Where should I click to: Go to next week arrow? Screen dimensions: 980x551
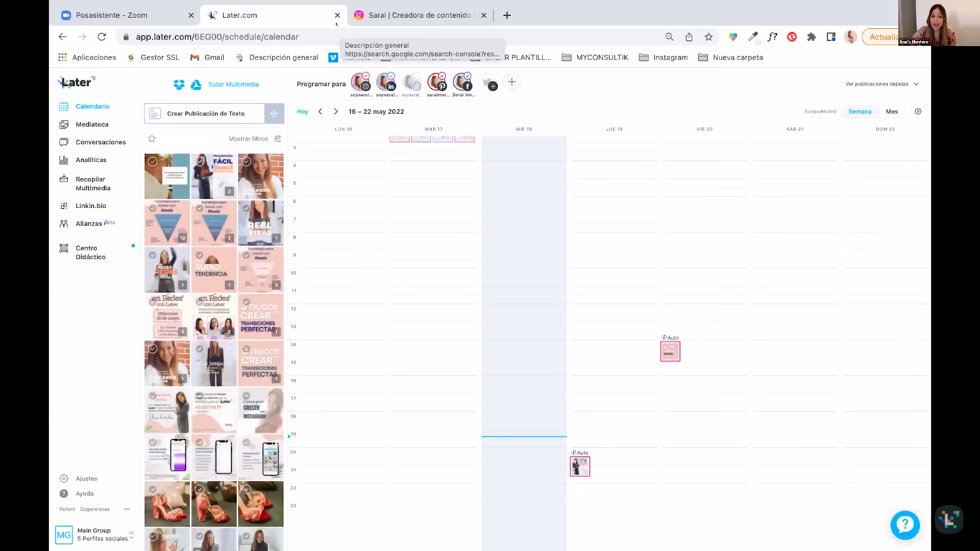coord(335,111)
